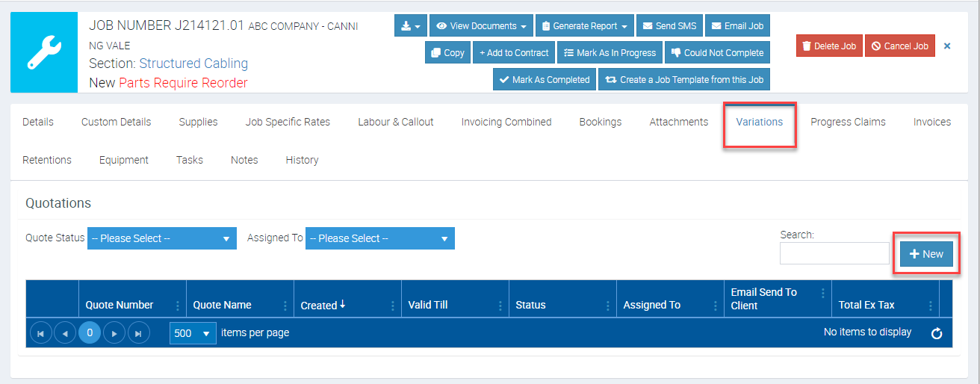980x384 pixels.
Task: Click the blue wrench job icon
Action: 44,52
